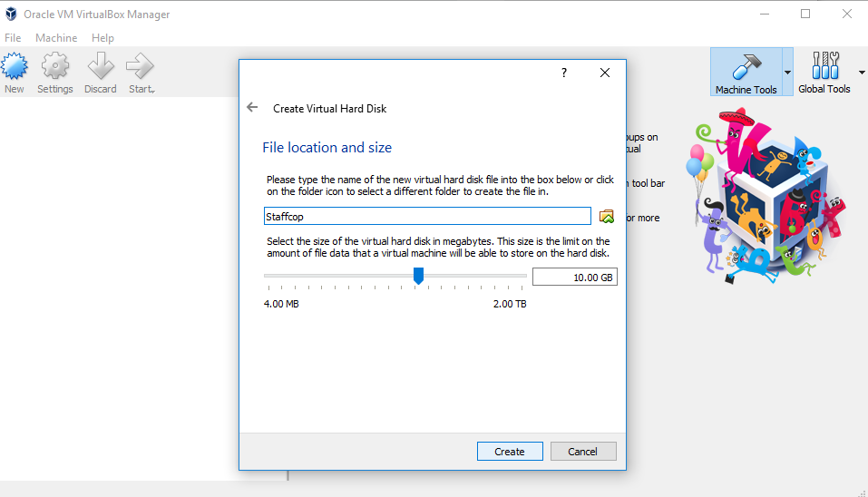The width and height of the screenshot is (868, 497).
Task: Click the Cancel button
Action: click(x=583, y=451)
